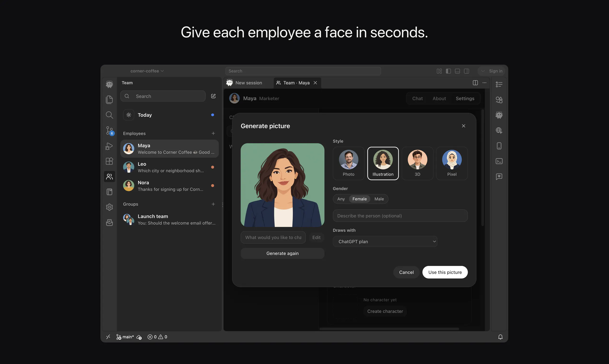Viewport: 609px width, 364px height.
Task: Open the mobile device icon in right sidebar
Action: click(499, 146)
